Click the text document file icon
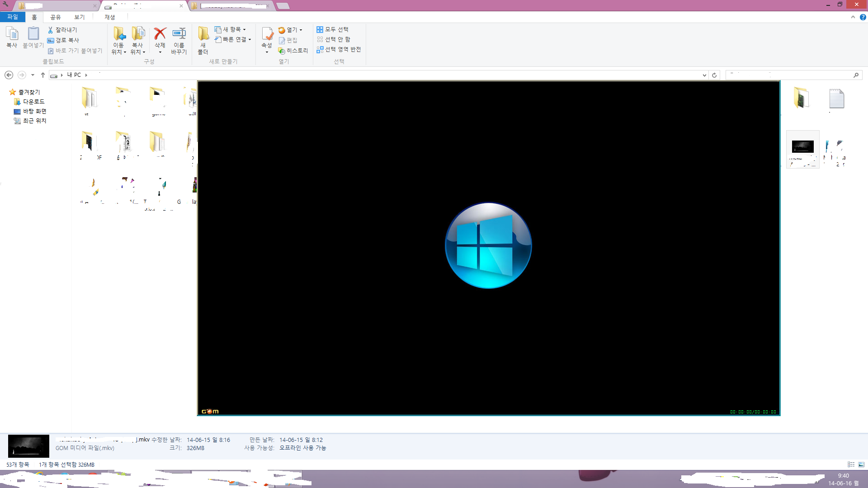 pyautogui.click(x=836, y=99)
